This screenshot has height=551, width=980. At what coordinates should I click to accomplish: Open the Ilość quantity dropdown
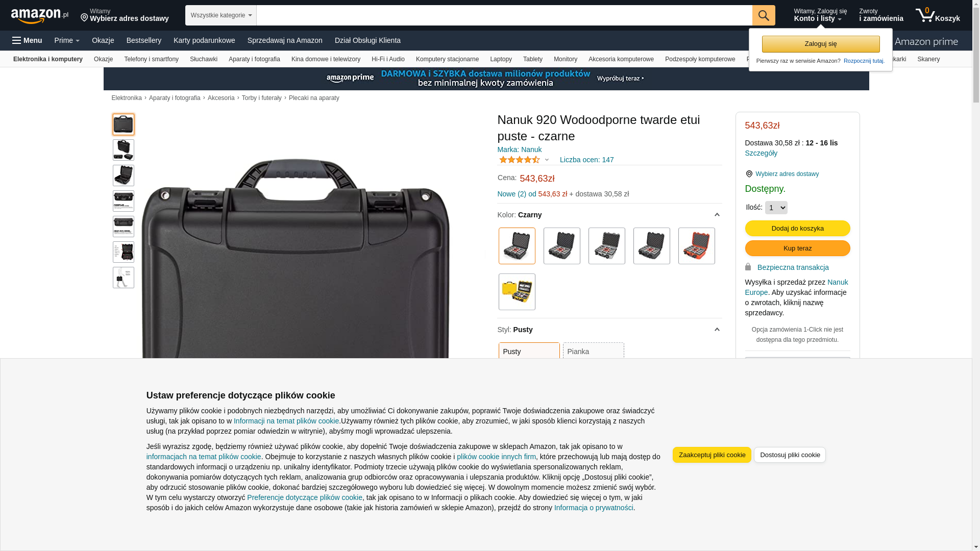(776, 208)
